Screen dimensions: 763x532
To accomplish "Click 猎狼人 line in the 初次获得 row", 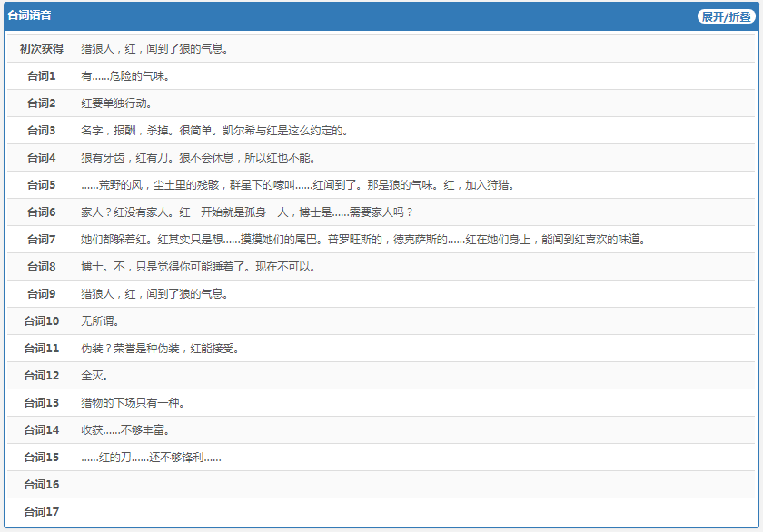I will pos(154,49).
